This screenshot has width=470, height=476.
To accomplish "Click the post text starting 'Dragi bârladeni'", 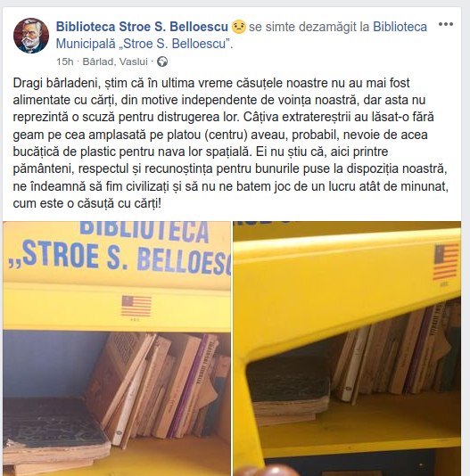I will (230, 144).
